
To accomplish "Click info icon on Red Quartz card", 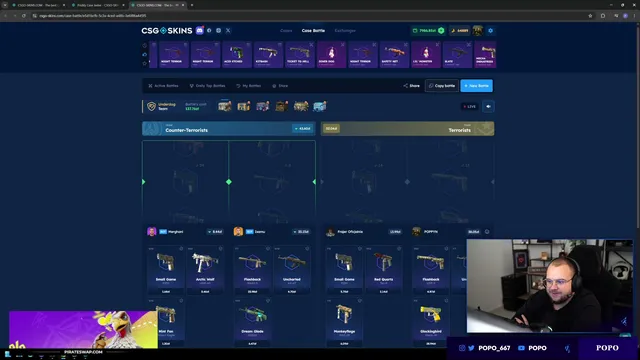I will 399,249.
